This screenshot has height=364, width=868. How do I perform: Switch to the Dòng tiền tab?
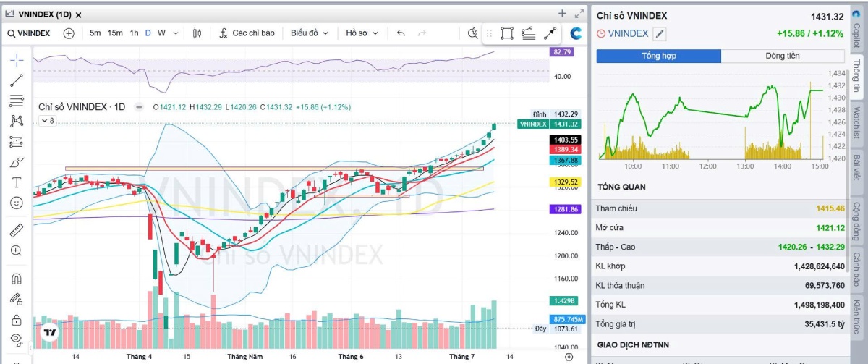[783, 56]
